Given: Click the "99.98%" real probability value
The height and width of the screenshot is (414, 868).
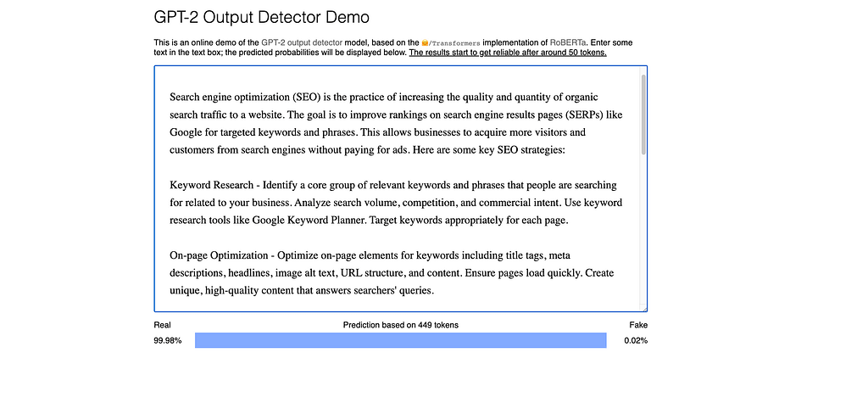Looking at the screenshot, I should (x=167, y=340).
